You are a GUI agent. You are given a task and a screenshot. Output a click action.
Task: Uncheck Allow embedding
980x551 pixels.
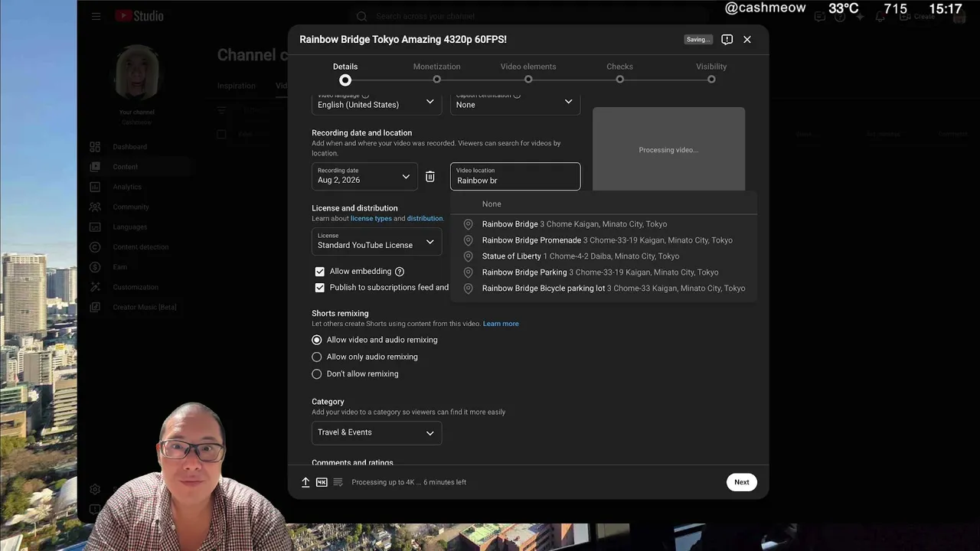320,272
